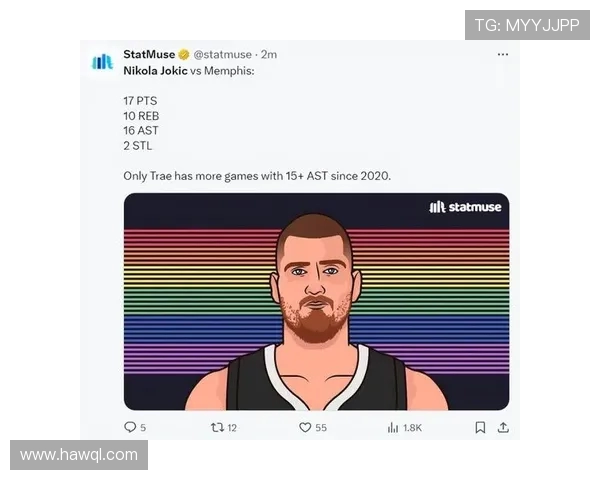Click the 1.8K views count

pyautogui.click(x=412, y=428)
